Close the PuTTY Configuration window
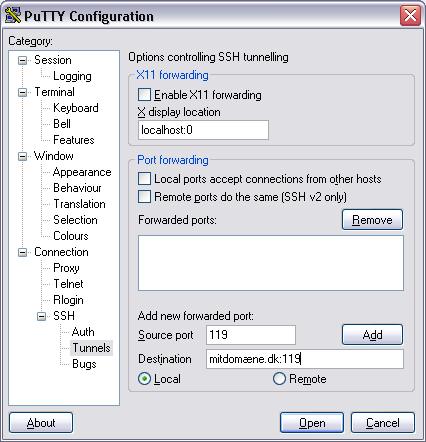The width and height of the screenshot is (426, 442). point(410,15)
